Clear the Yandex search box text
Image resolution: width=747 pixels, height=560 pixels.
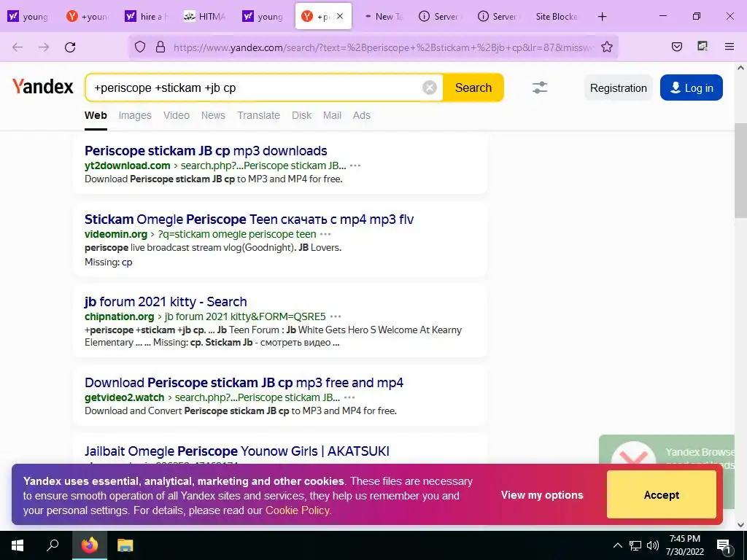pos(429,87)
